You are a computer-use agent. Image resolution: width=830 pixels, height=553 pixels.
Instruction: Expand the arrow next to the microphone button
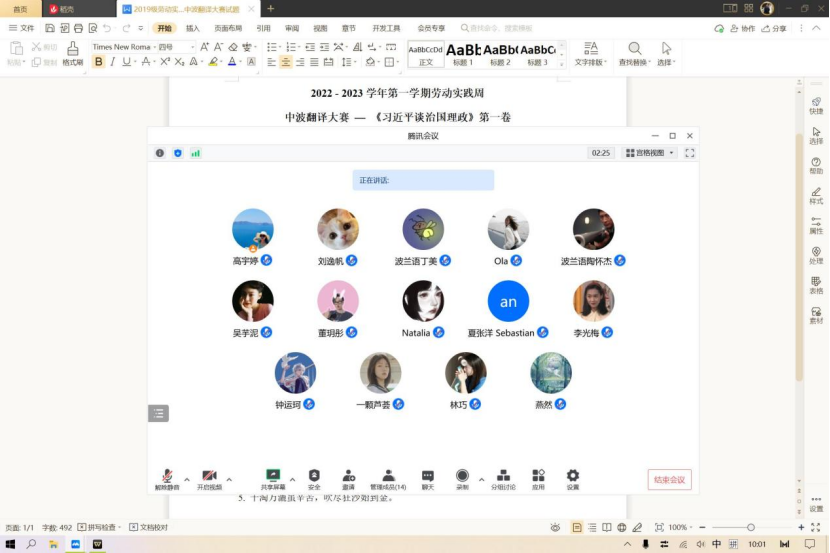click(x=187, y=479)
